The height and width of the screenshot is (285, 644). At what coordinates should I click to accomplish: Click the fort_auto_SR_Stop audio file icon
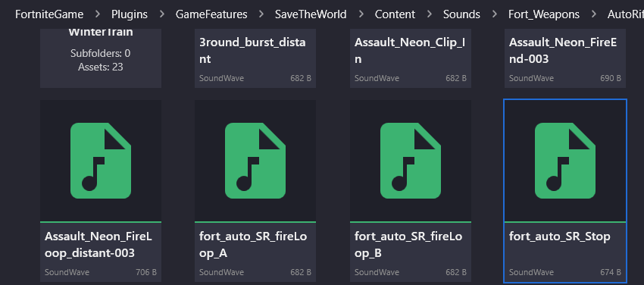point(564,161)
